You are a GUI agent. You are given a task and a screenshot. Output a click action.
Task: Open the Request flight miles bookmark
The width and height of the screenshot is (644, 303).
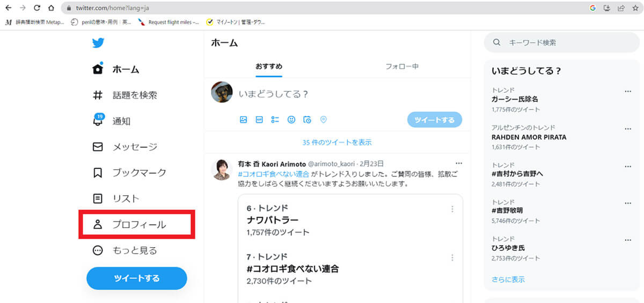click(x=169, y=22)
